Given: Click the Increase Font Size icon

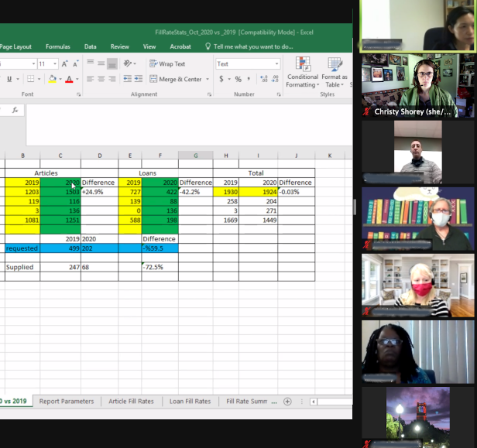Looking at the screenshot, I should coord(64,63).
